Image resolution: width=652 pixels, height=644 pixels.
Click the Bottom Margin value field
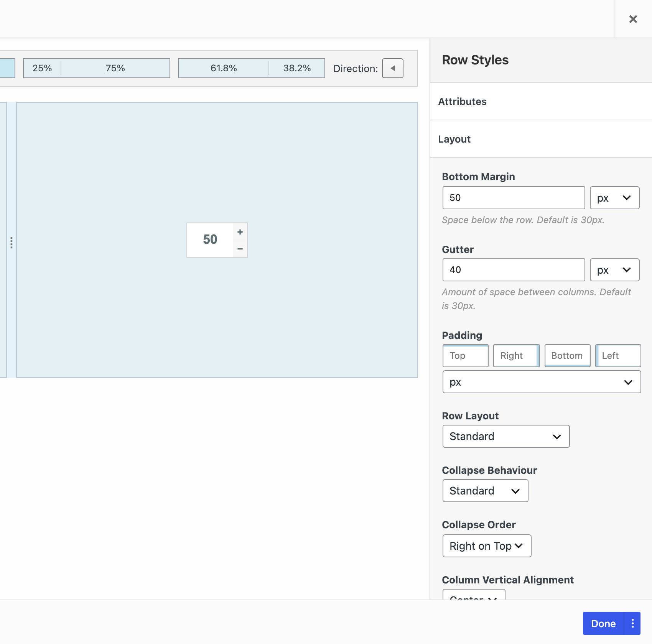point(514,198)
